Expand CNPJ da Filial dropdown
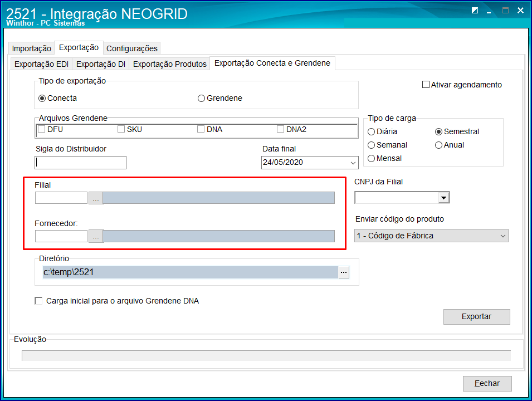532x401 pixels. click(443, 198)
